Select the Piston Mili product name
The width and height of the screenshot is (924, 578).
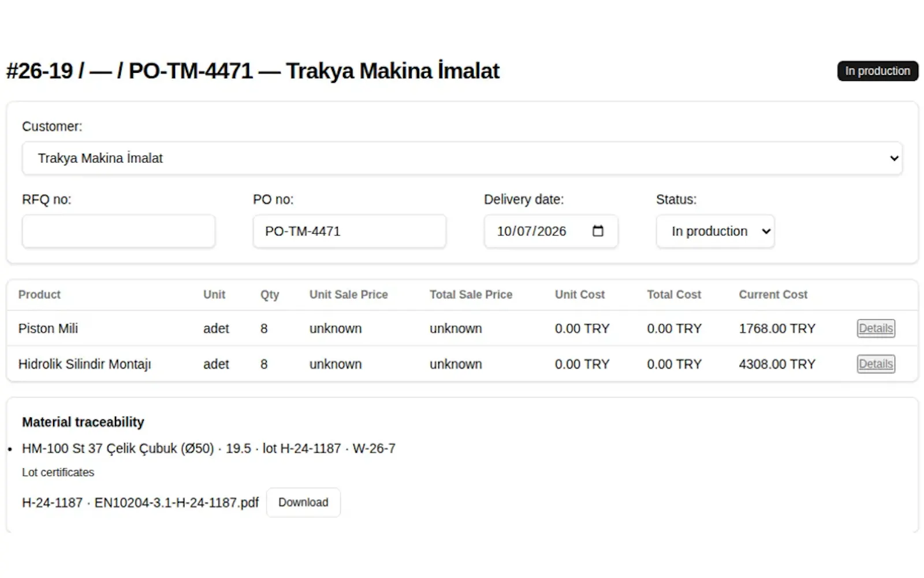coord(48,328)
